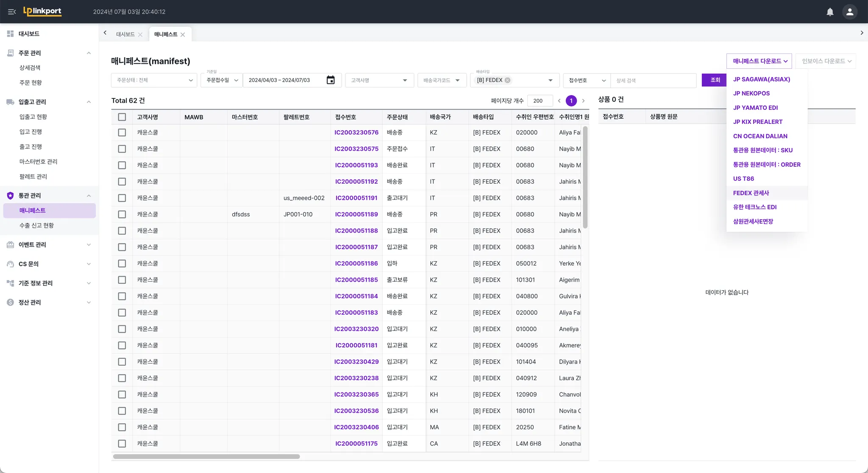The height and width of the screenshot is (473, 868).
Task: Collapse sidebar with hamburger menu icon
Action: (x=12, y=12)
